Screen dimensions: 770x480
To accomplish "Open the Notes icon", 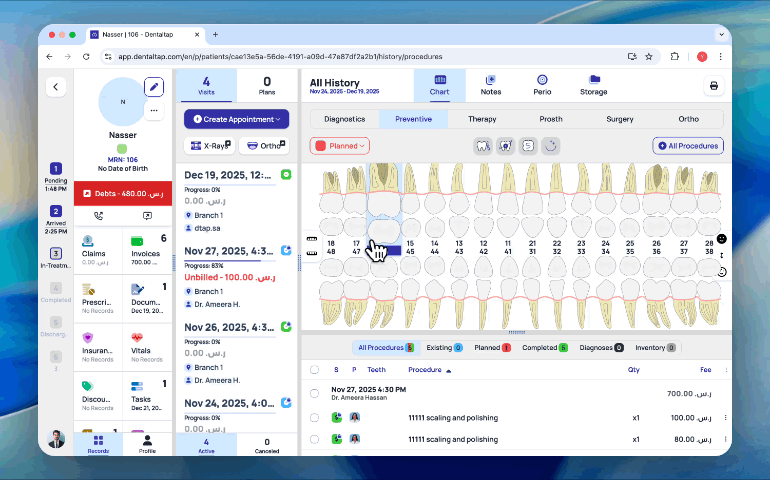I will tap(490, 85).
